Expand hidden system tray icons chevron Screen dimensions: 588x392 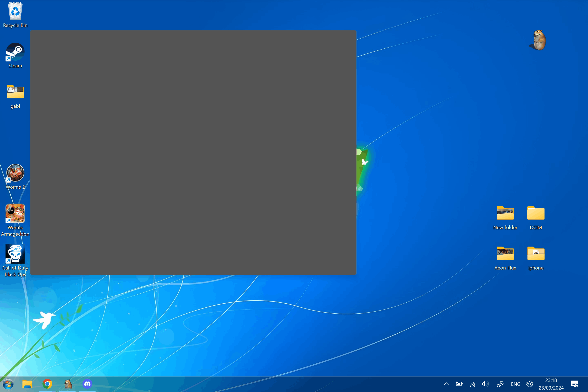pos(446,384)
